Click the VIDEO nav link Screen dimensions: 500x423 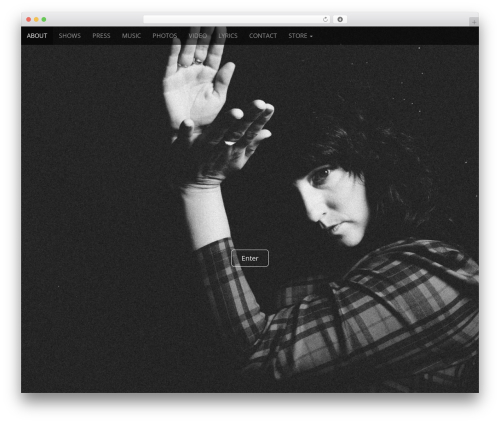click(x=198, y=36)
